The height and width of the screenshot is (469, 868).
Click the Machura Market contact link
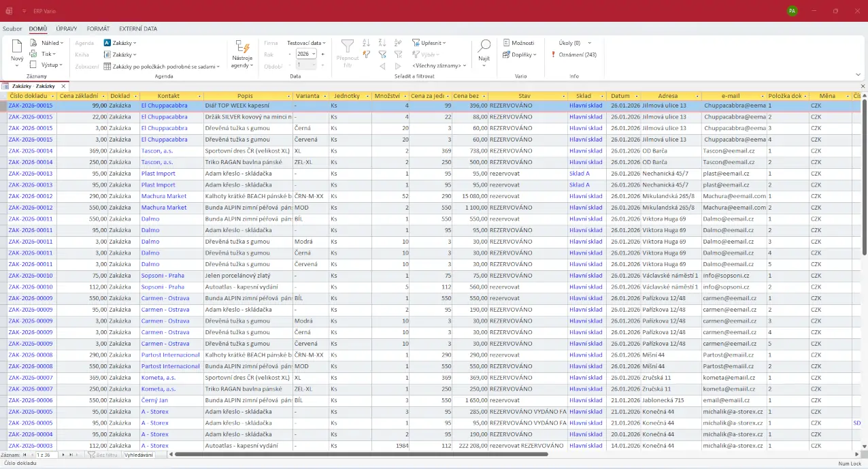(x=163, y=196)
